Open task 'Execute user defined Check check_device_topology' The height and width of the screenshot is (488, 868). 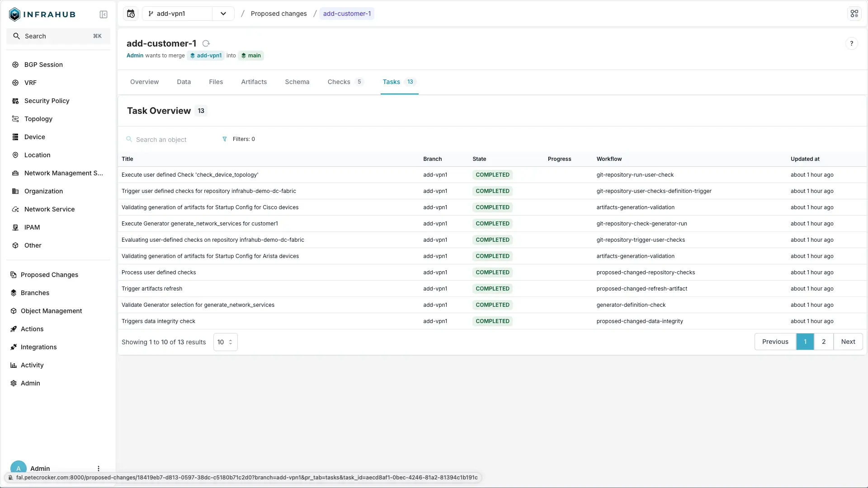point(190,175)
